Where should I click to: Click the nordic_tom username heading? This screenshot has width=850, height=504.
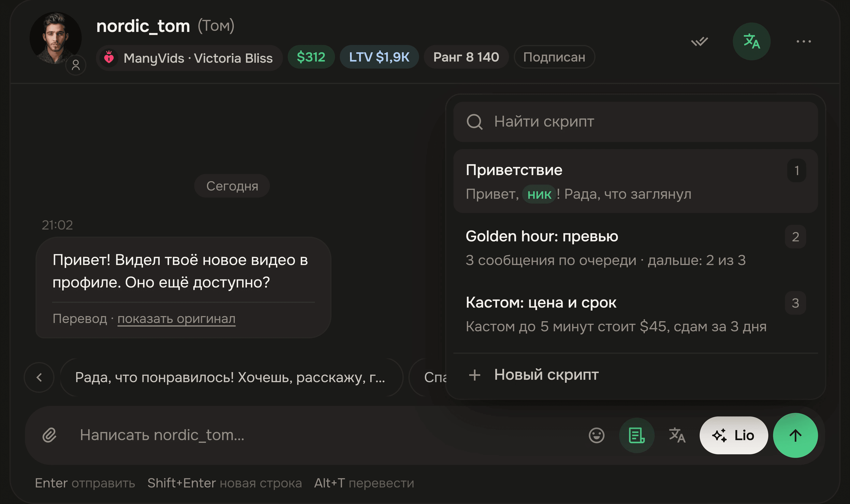coord(143,26)
